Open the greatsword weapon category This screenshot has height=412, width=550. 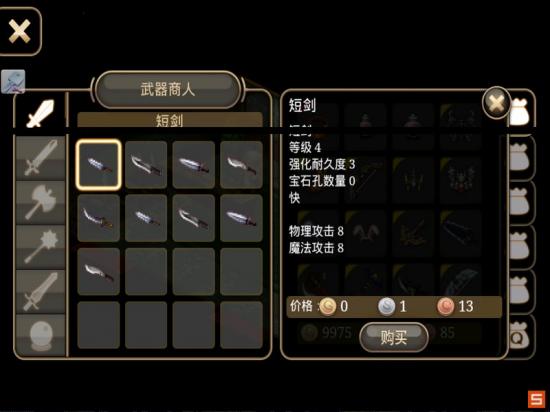coord(40,292)
